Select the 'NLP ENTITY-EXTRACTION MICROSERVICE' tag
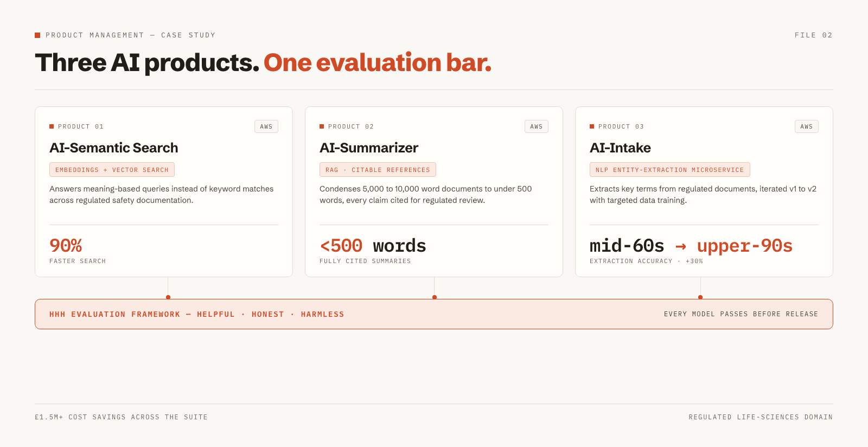 pyautogui.click(x=670, y=170)
